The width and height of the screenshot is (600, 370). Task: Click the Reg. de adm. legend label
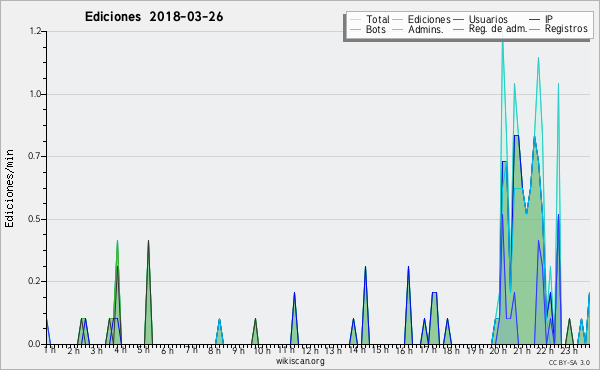(498, 29)
